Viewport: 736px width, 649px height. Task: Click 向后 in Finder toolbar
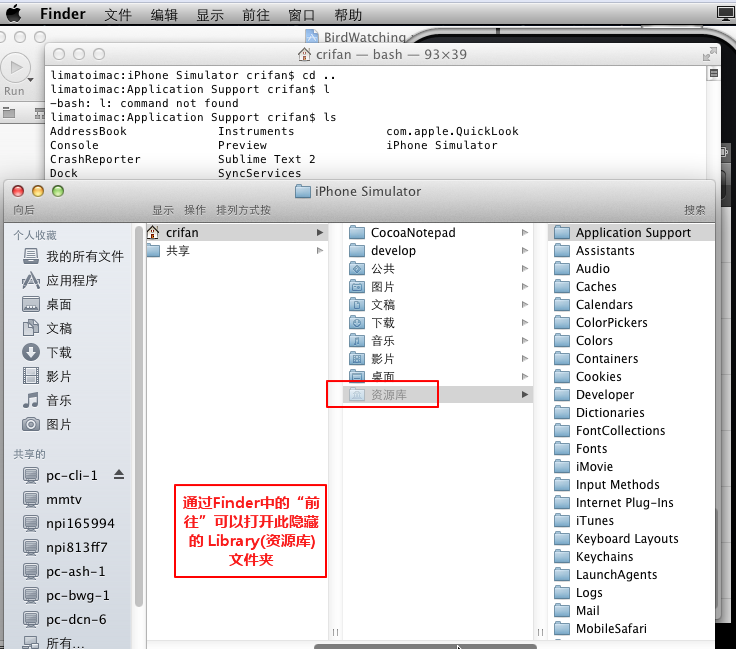[x=23, y=210]
